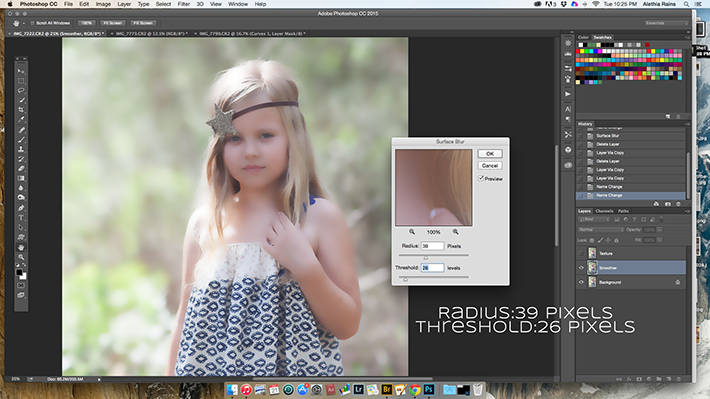Select the Type tool
The image size is (710, 399).
pos(21,218)
